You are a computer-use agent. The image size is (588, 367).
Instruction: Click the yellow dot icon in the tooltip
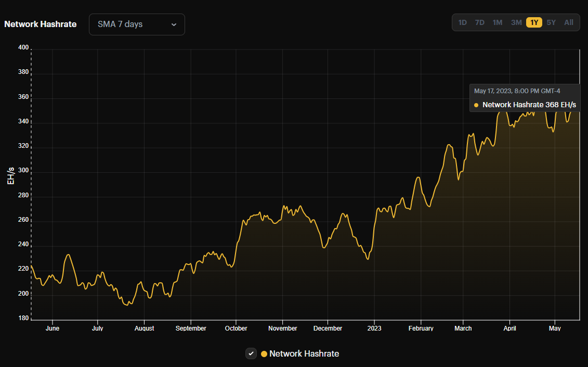476,105
